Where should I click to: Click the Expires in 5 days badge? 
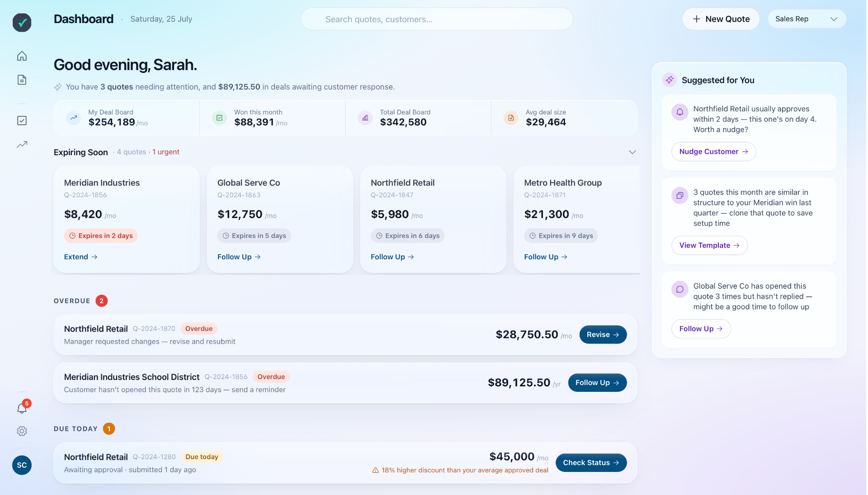(x=254, y=236)
